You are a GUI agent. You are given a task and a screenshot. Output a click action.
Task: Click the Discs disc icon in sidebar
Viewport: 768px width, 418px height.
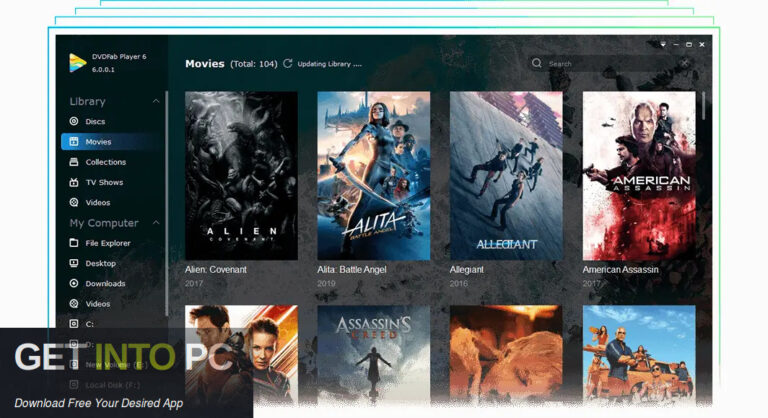pos(74,121)
